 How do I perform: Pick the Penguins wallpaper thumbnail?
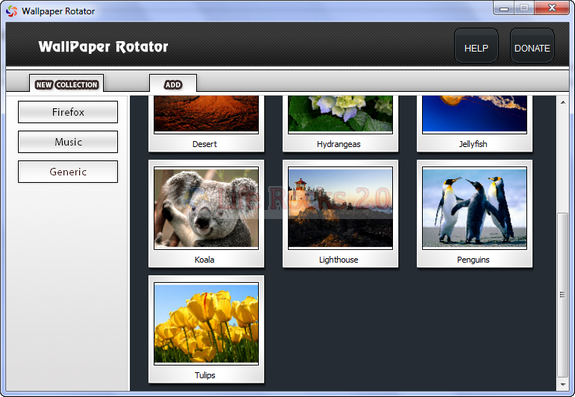pos(475,208)
